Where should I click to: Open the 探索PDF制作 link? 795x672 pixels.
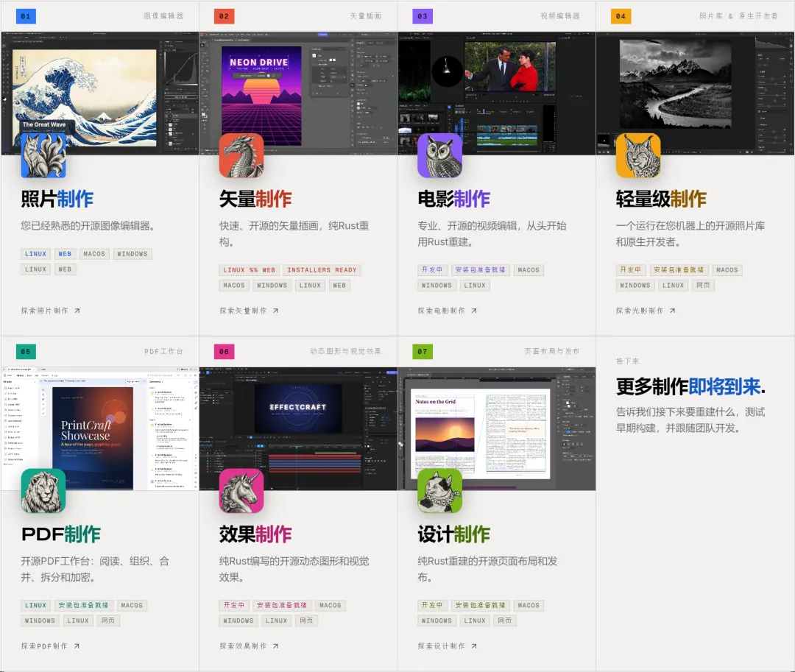(x=50, y=646)
